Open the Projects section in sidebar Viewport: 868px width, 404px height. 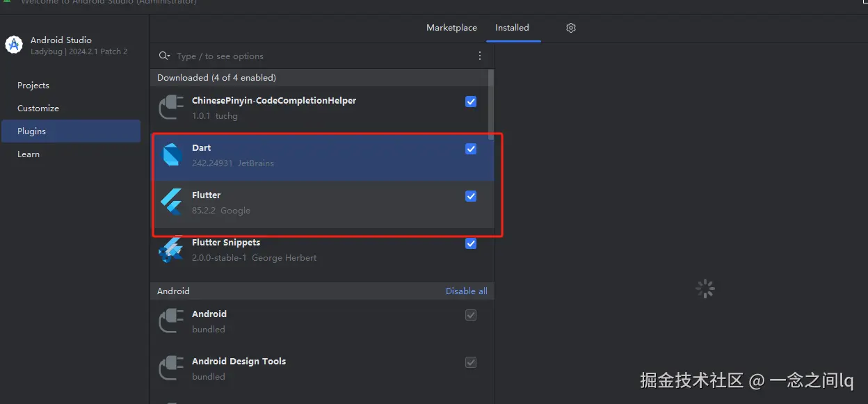tap(33, 86)
